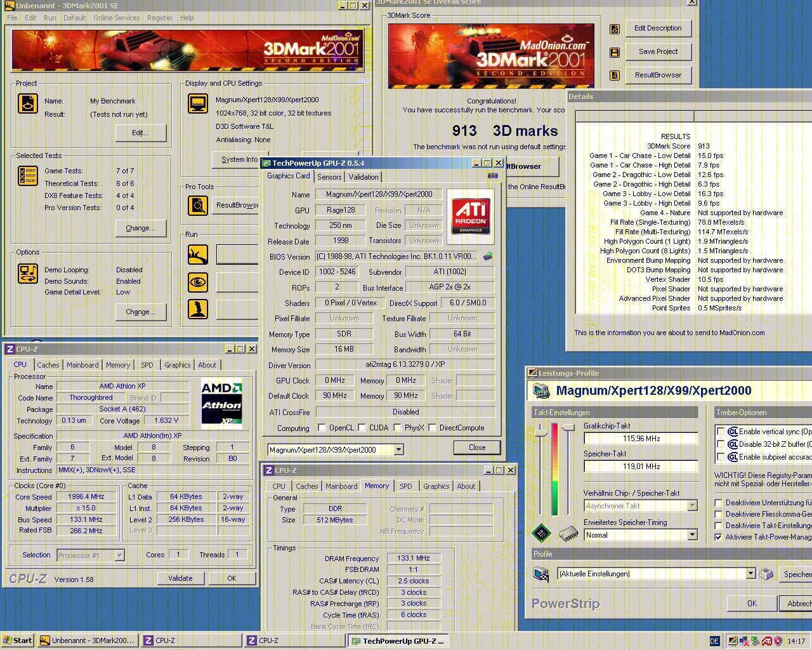Viewport: 812px width, 650px height.
Task: Click the Start button on taskbar
Action: (x=18, y=640)
